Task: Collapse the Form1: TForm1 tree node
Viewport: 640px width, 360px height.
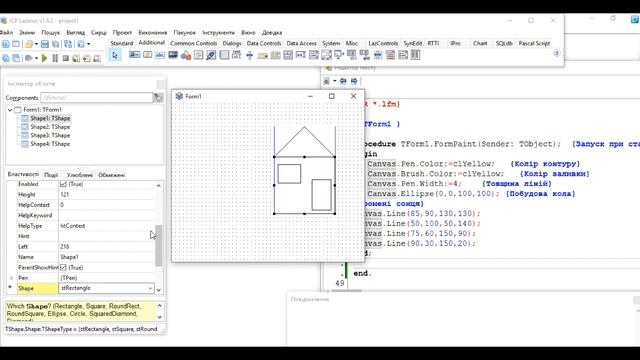Action: (10, 110)
